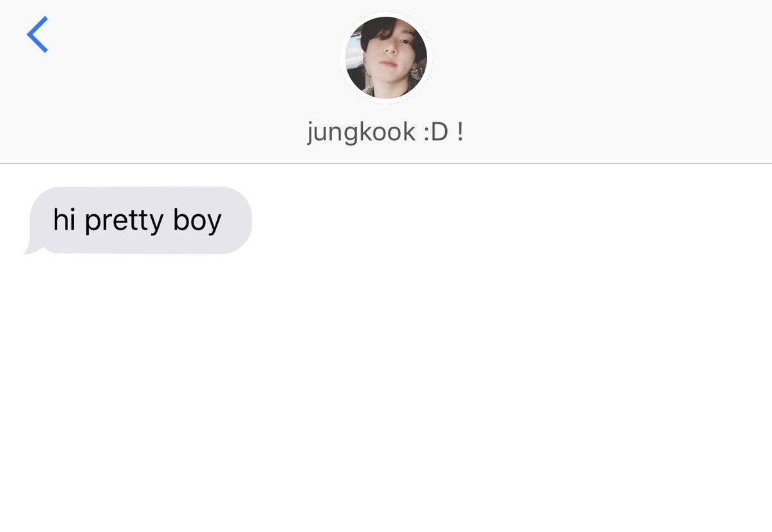
Task: Go back using the blue chevron
Action: tap(37, 35)
